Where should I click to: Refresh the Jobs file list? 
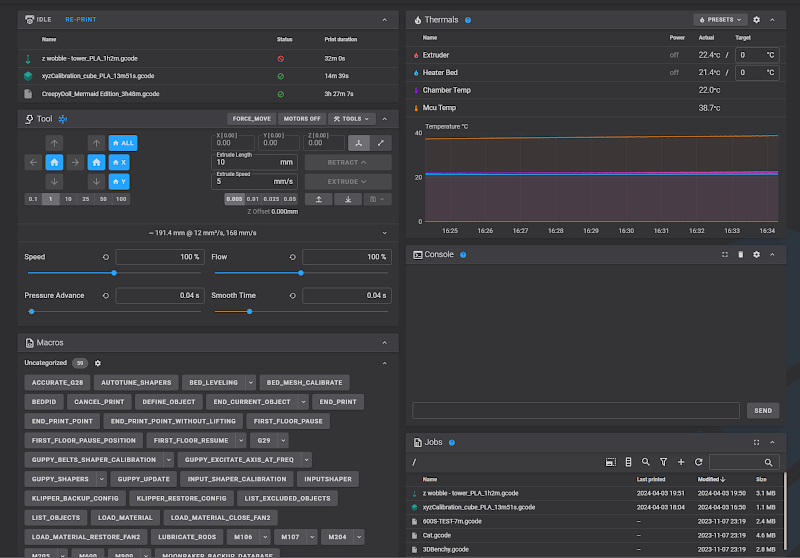click(x=698, y=462)
